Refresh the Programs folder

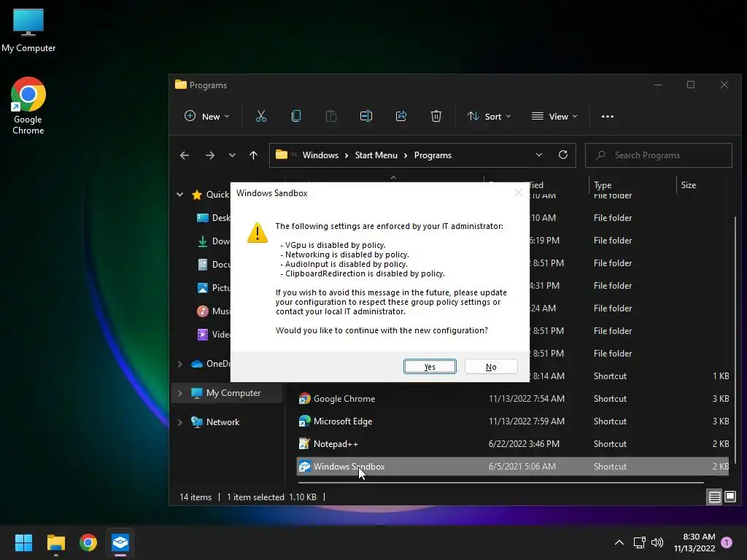[x=563, y=155]
